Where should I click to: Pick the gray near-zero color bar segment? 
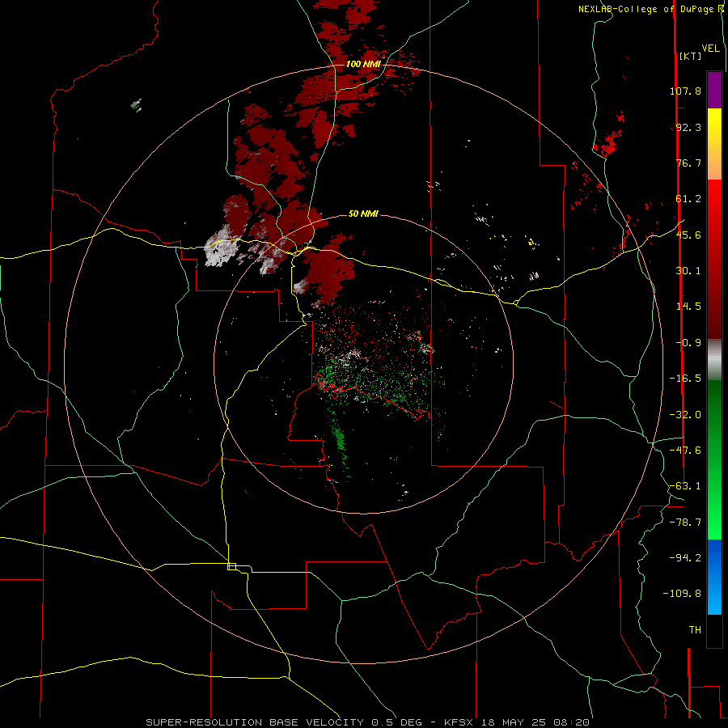coord(714,359)
